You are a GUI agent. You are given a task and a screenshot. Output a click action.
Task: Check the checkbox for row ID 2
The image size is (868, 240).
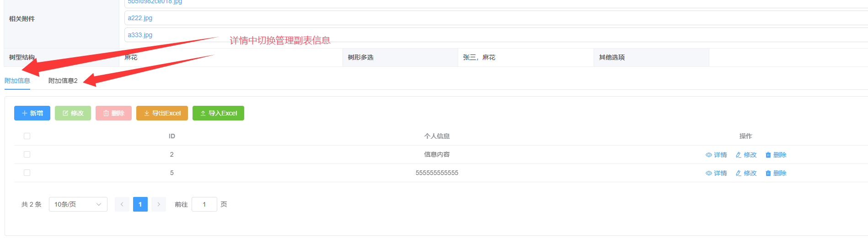point(27,154)
